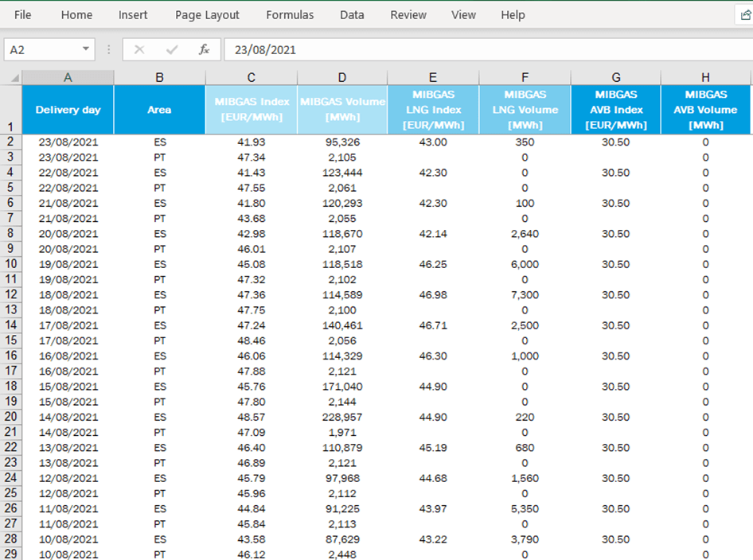Viewport: 753px width, 560px height.
Task: Click volume value 95,326
Action: tap(342, 142)
